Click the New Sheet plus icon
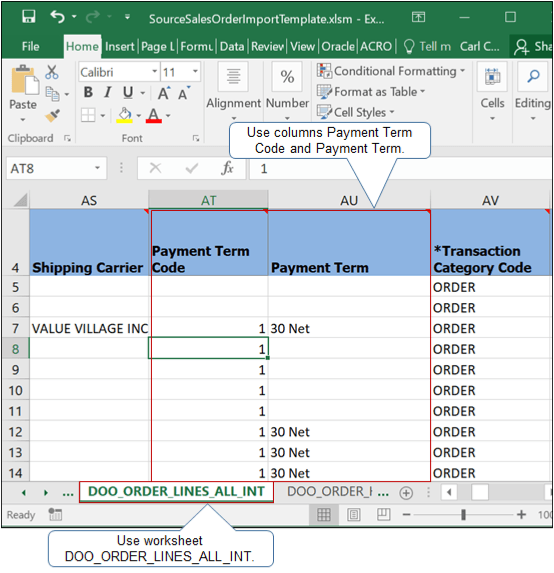This screenshot has height=573, width=554. pyautogui.click(x=406, y=493)
